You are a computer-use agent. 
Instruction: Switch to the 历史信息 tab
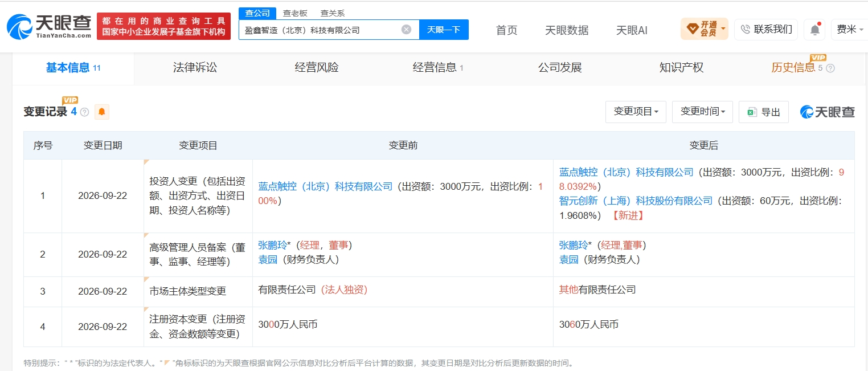coord(793,68)
